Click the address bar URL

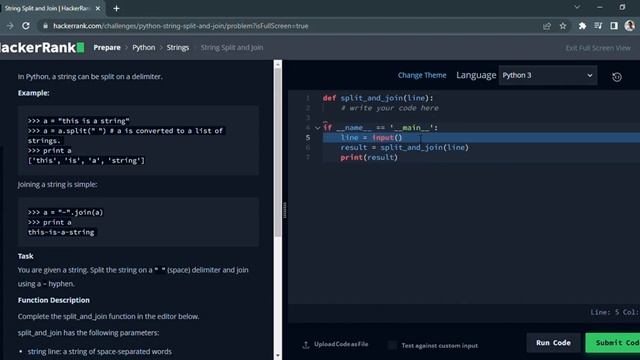181,26
